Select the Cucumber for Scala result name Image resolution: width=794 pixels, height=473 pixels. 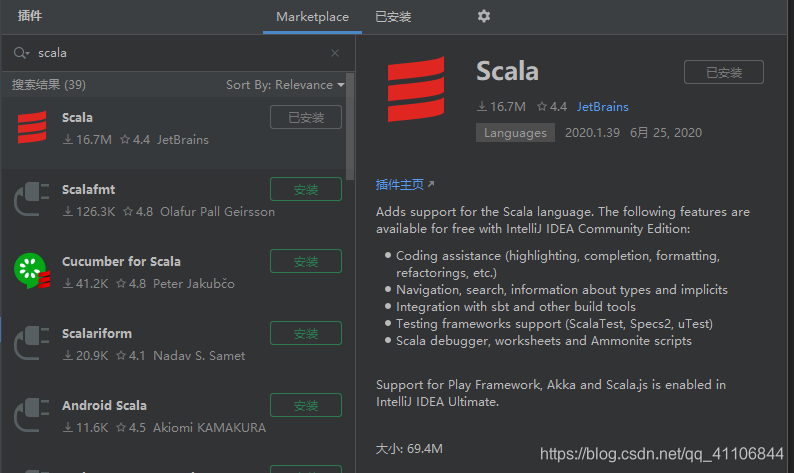[x=121, y=261]
